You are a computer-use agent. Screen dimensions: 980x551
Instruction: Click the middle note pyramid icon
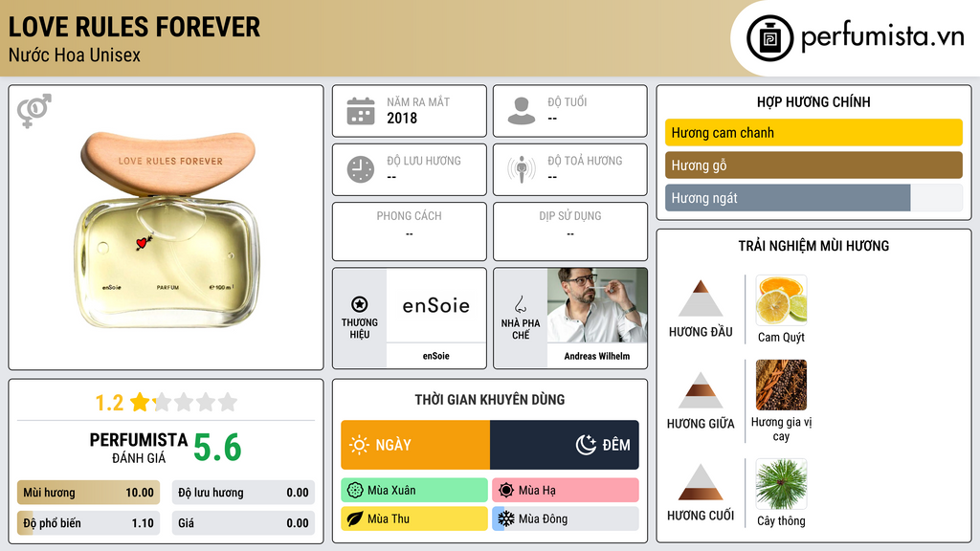coord(701,390)
